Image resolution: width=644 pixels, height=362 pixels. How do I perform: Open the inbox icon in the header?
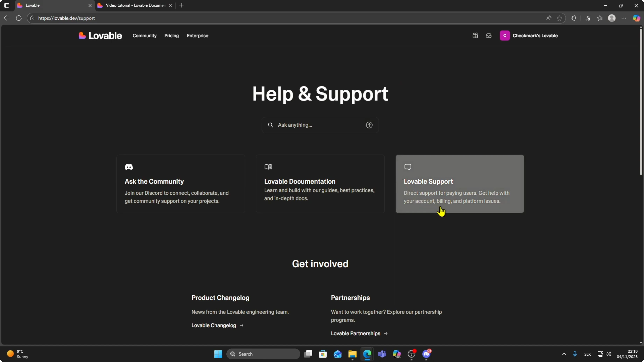(x=489, y=36)
